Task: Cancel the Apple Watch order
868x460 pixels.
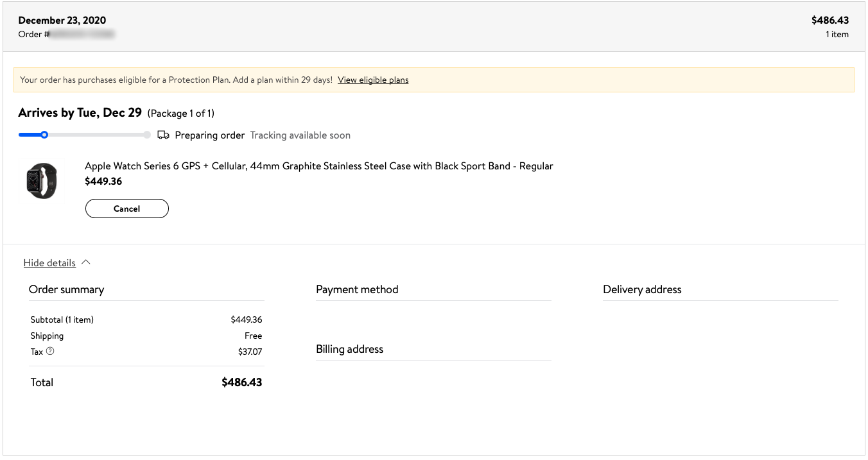Action: click(x=127, y=209)
